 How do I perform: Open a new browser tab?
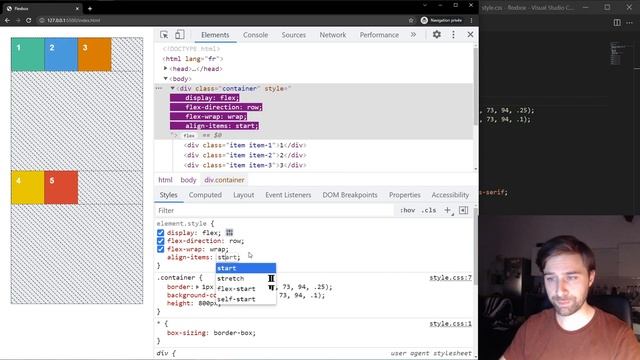tap(90, 8)
